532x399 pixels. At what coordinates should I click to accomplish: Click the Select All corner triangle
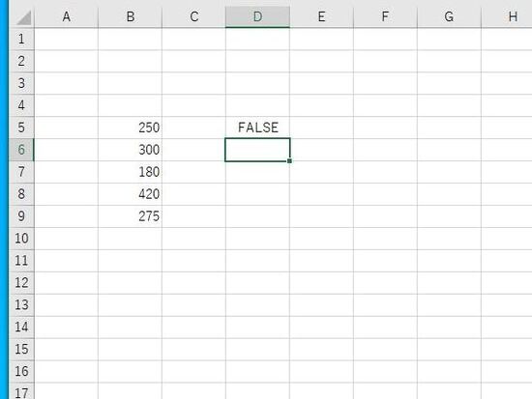tap(22, 17)
